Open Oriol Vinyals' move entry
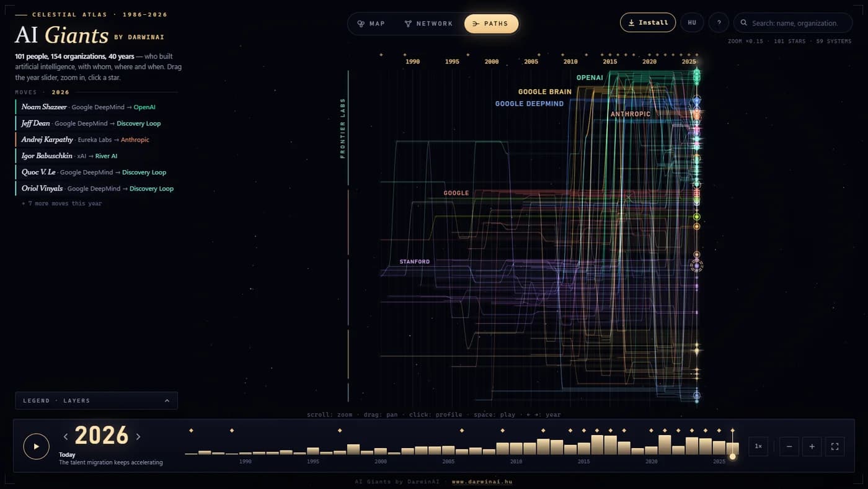The height and width of the screenshot is (489, 868). [x=96, y=188]
